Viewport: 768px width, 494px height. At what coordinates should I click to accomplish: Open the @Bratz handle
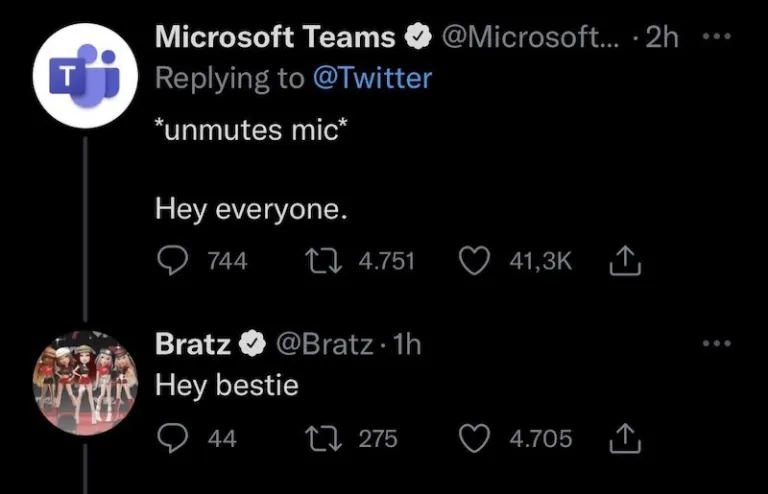point(324,344)
